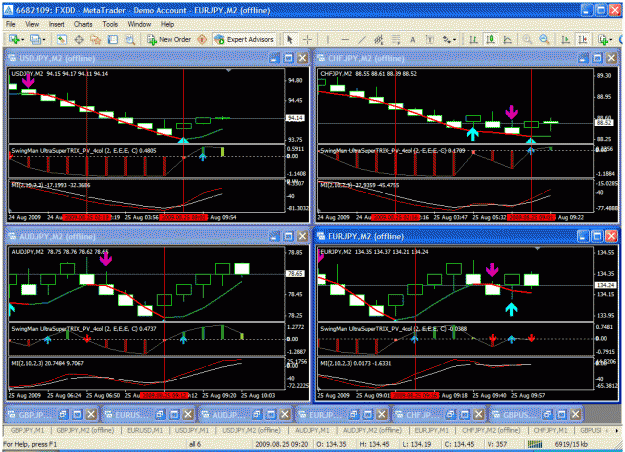Switch to the GBPJPY,M1 chart tab
Viewport: 625px width, 452px height.
click(28, 430)
